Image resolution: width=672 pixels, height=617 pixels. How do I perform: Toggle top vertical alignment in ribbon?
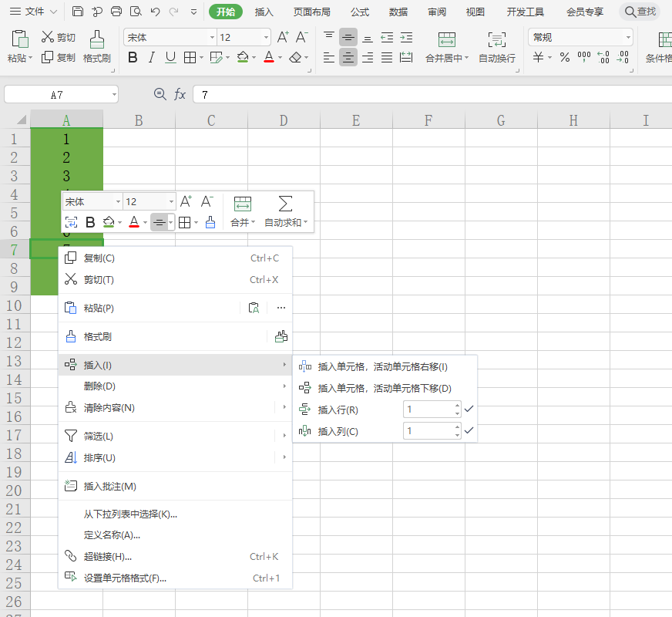click(x=329, y=36)
